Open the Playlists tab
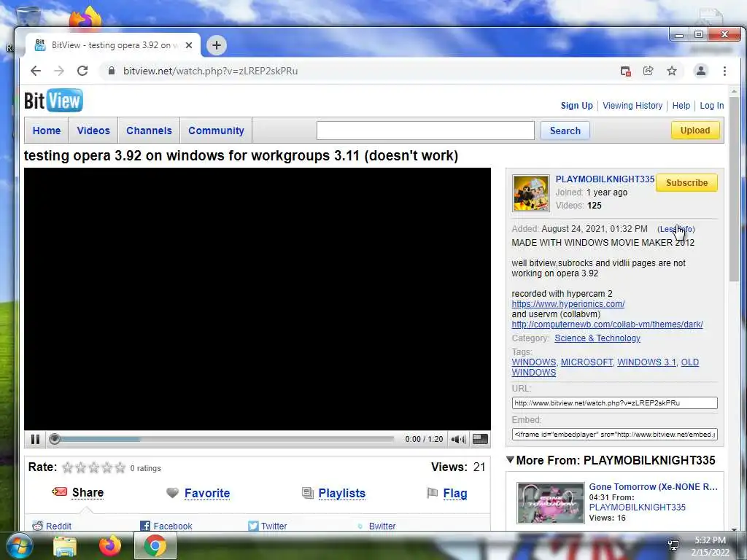Image resolution: width=747 pixels, height=560 pixels. [341, 494]
